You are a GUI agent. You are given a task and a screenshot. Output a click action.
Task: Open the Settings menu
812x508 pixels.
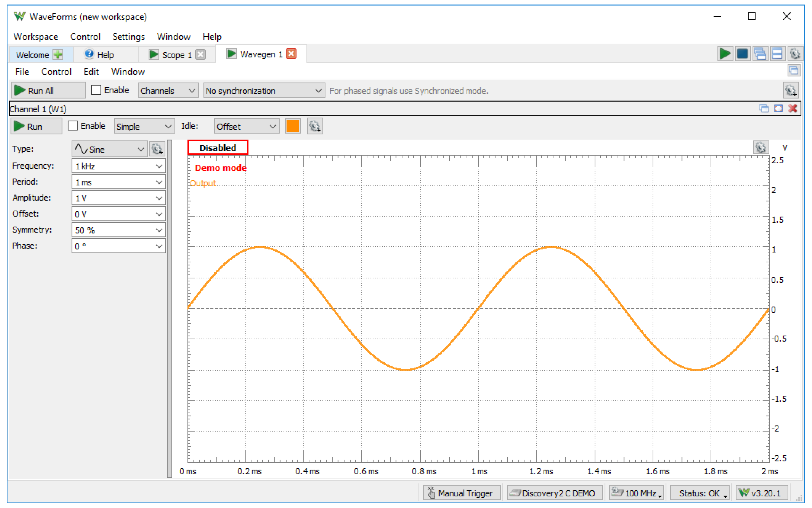(128, 37)
